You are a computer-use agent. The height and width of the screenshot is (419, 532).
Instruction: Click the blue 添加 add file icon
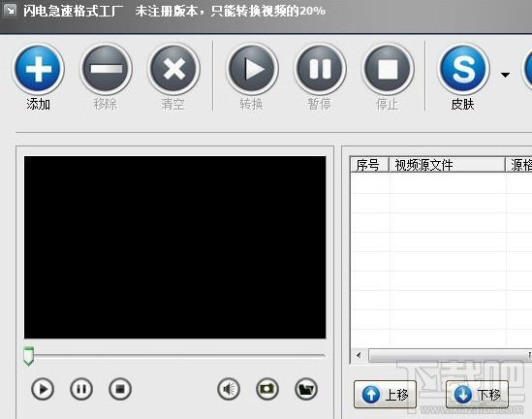tap(39, 69)
